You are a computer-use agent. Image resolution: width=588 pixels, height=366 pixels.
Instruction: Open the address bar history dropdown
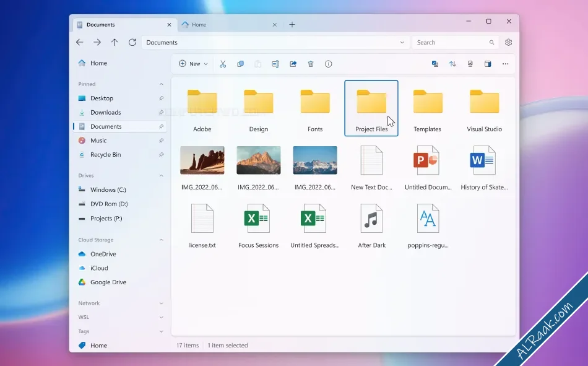tap(402, 42)
